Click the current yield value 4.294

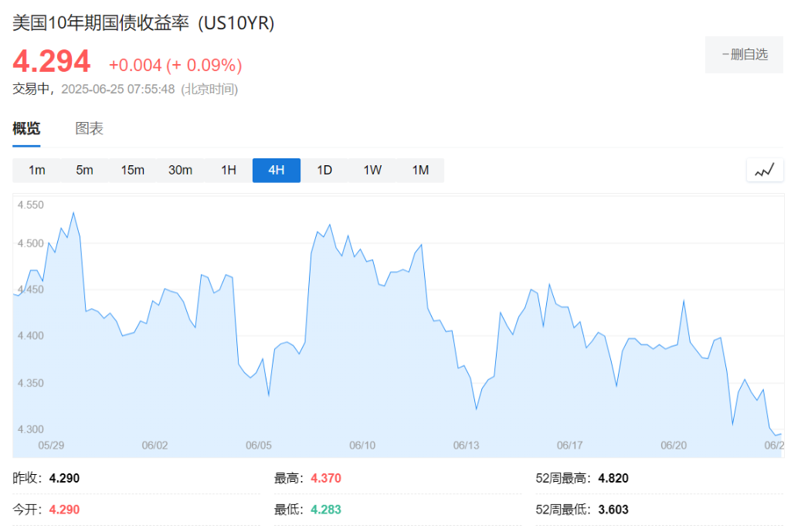(51, 60)
